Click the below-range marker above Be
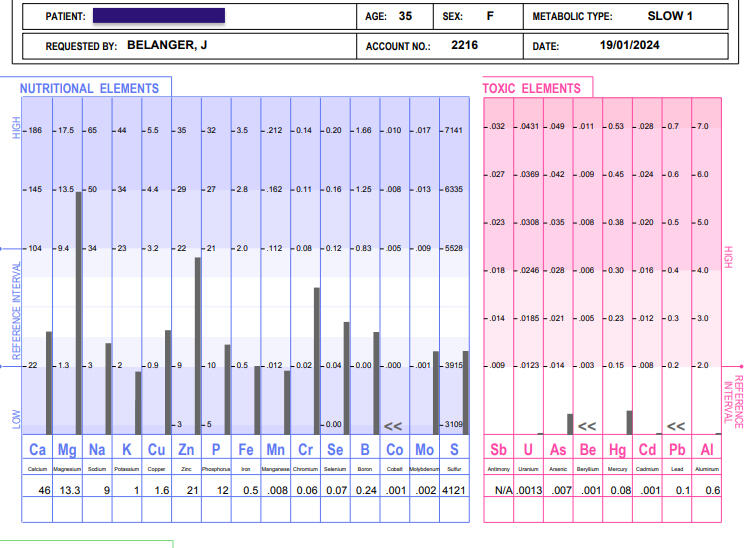The width and height of the screenshot is (752, 548). (587, 425)
